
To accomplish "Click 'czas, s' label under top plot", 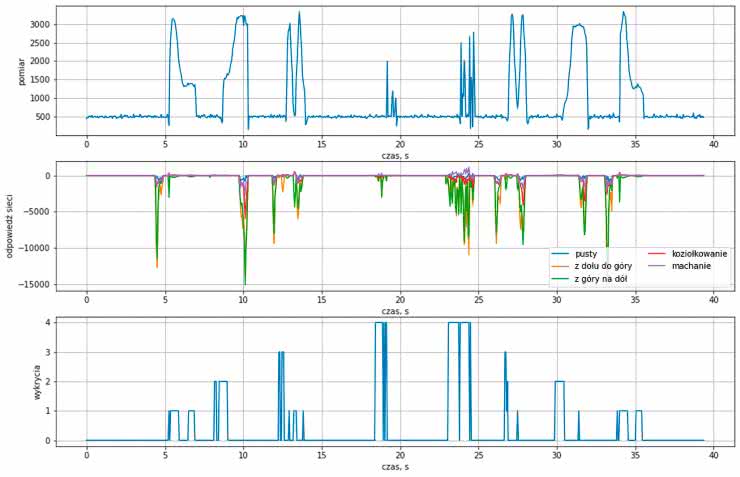I will [395, 155].
